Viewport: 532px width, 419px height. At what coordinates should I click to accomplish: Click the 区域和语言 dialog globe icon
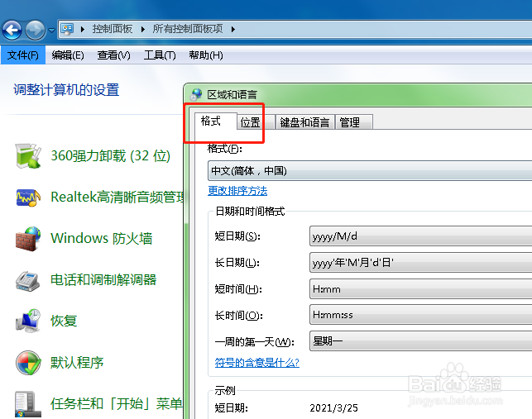click(x=196, y=94)
